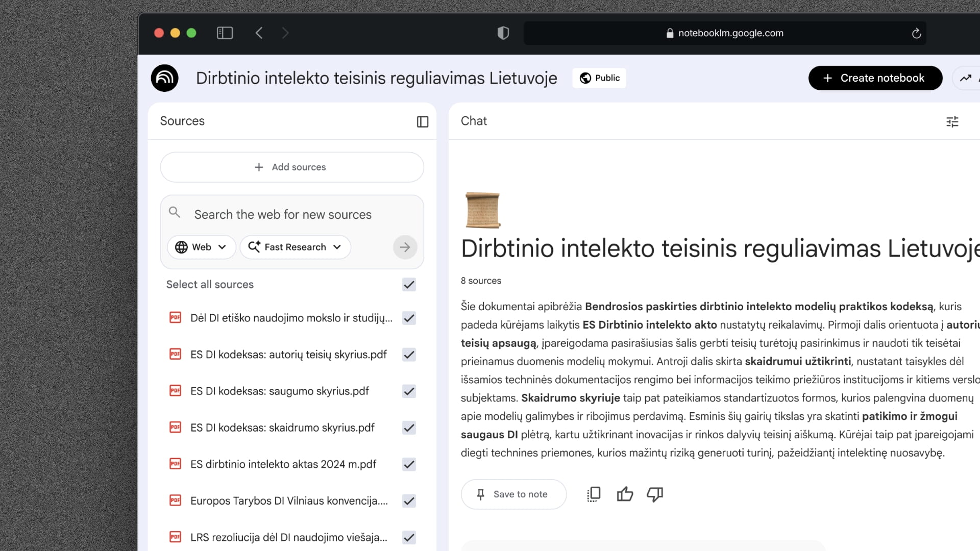Expand the Fast Research mode dropdown
This screenshot has width=980, height=551.
tap(295, 247)
